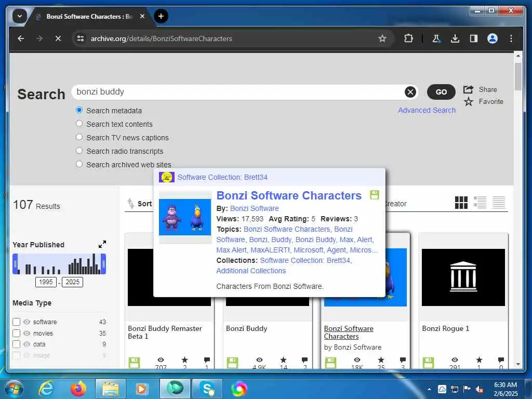
Task: Click the page vertical scrollbar thumb
Action: (518, 76)
